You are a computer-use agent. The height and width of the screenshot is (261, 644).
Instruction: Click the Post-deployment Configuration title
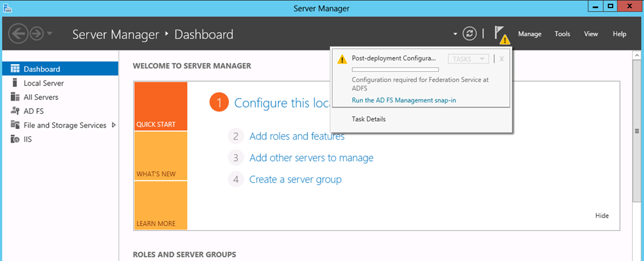click(x=393, y=58)
